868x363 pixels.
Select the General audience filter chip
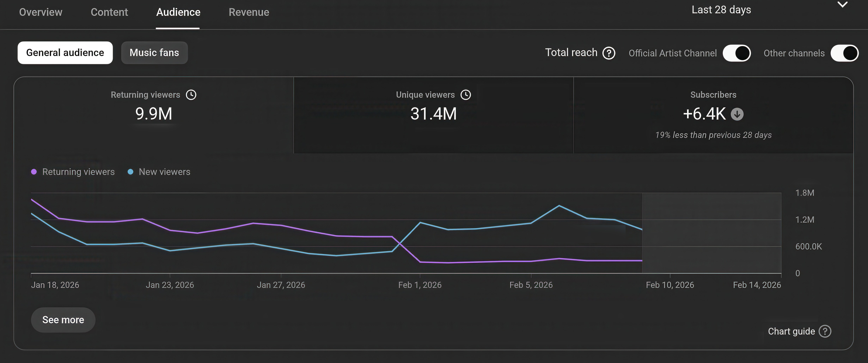(65, 53)
